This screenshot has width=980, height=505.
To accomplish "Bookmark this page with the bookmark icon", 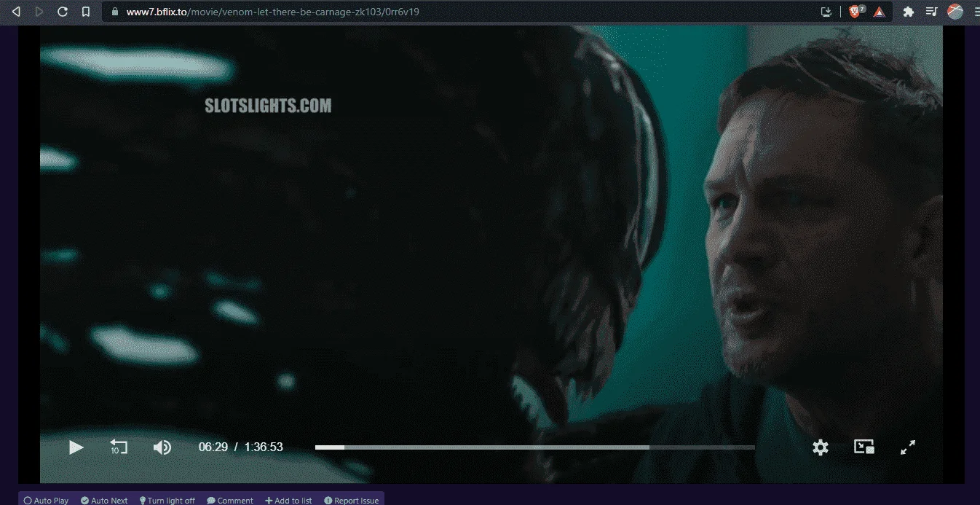I will 86,12.
